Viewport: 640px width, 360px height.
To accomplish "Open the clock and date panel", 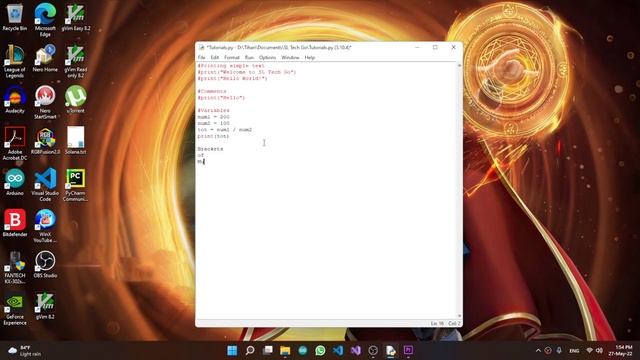I will (620, 351).
